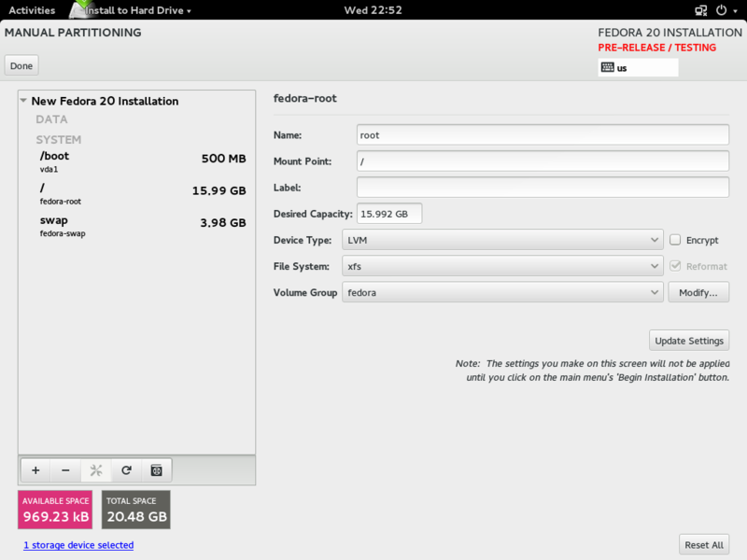Open power menu icon in top bar
The image size is (747, 560).
click(x=721, y=10)
